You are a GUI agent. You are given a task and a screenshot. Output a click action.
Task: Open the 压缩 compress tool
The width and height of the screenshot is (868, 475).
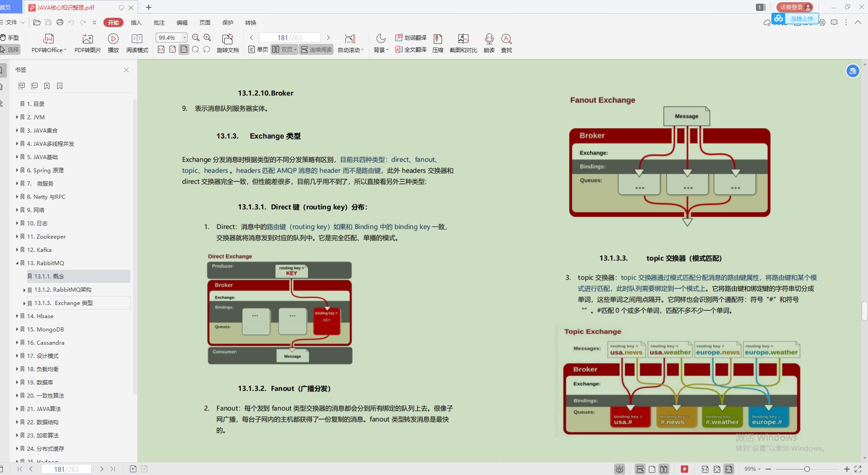[x=438, y=43]
